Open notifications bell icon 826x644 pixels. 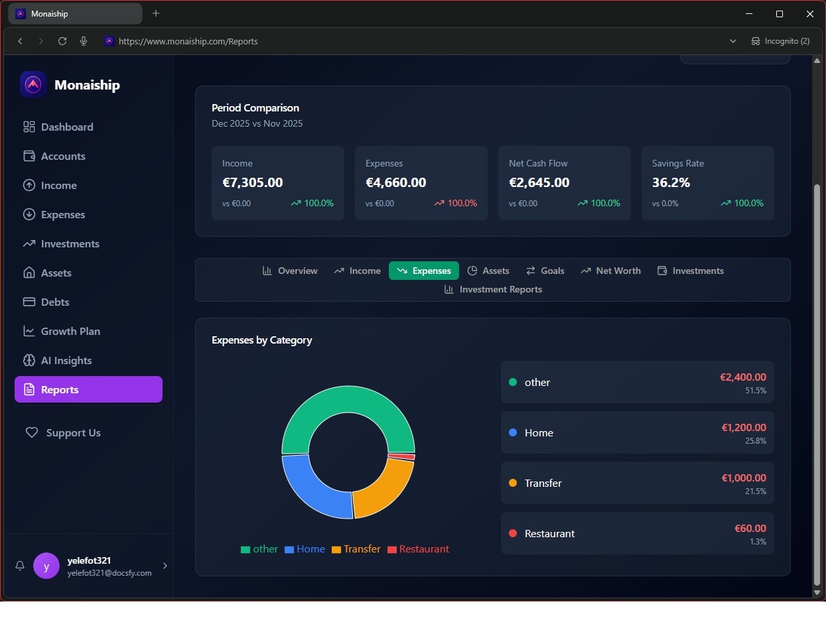click(x=20, y=566)
